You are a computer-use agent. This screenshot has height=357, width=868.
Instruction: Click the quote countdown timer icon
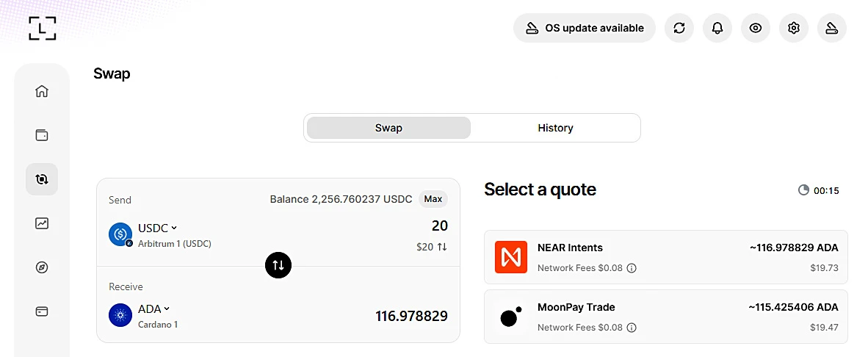[804, 190]
